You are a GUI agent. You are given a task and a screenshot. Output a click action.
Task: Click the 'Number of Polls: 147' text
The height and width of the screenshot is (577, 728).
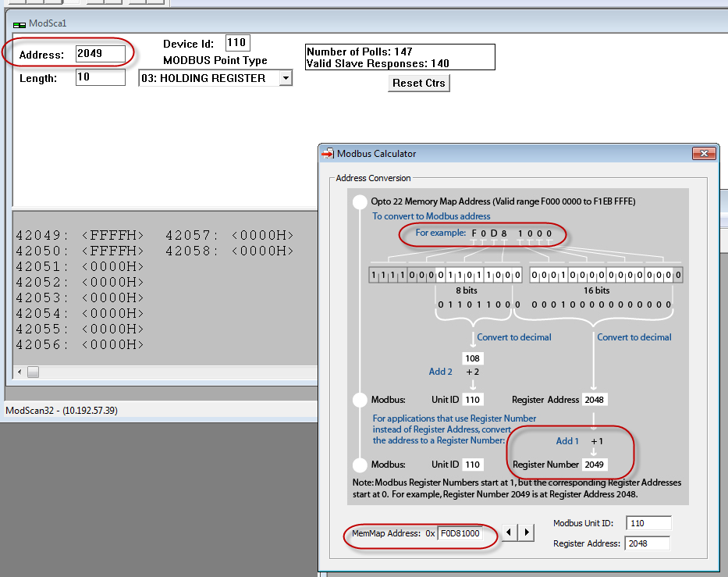[360, 52]
